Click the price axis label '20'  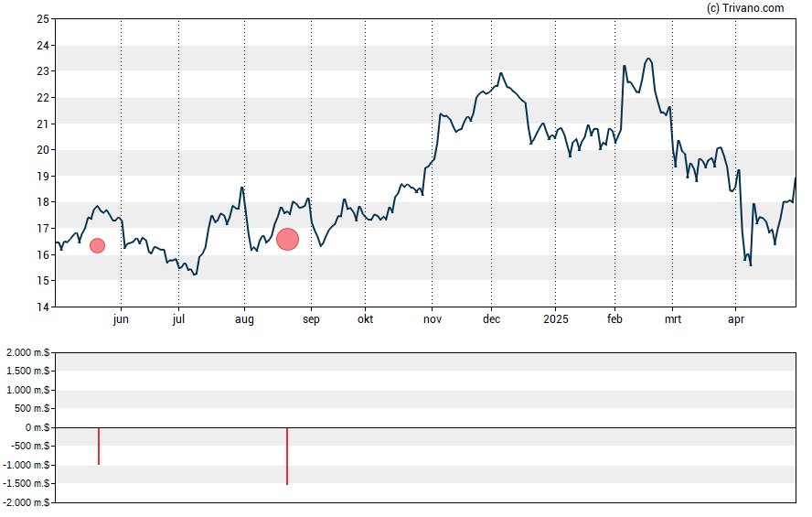43,150
